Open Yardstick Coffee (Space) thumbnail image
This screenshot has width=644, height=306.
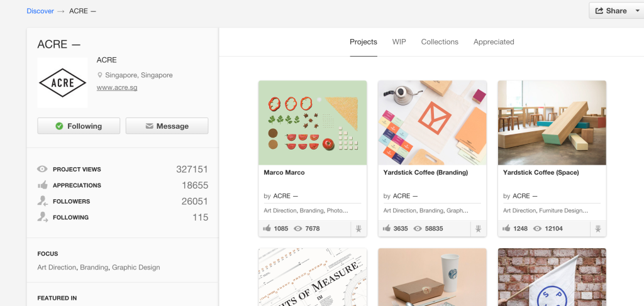552,123
